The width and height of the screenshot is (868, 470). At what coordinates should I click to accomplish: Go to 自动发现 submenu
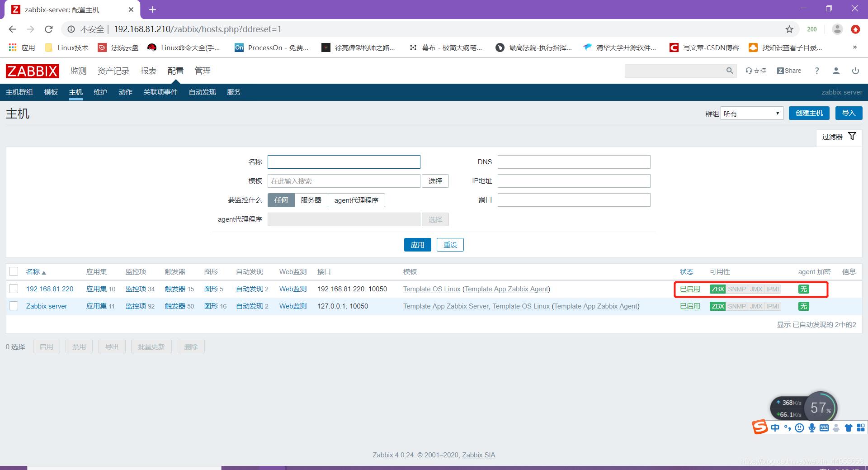click(x=202, y=92)
